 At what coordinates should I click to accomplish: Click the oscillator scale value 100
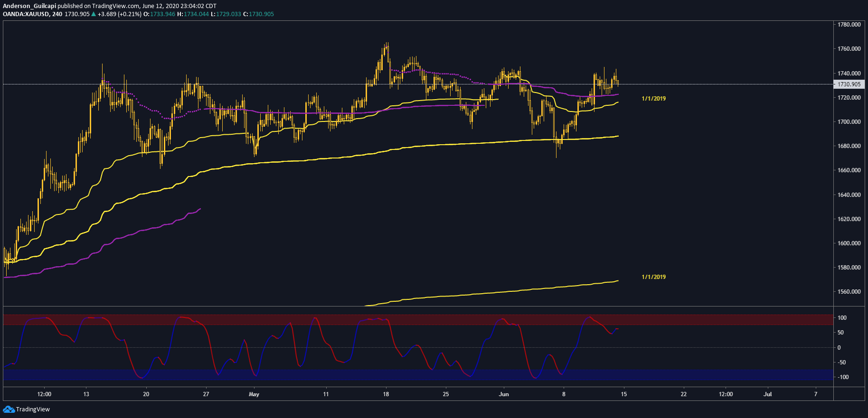point(842,318)
